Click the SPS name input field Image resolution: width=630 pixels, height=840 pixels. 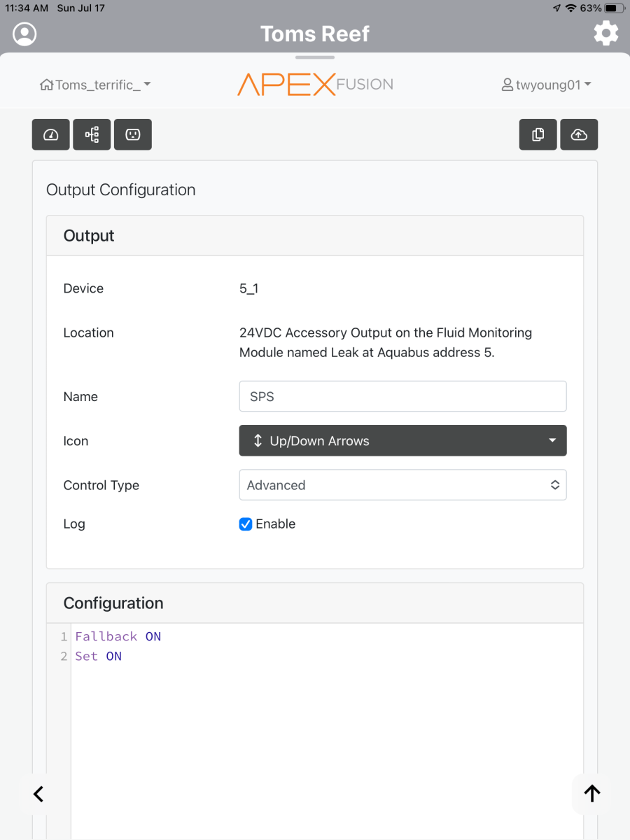[402, 396]
